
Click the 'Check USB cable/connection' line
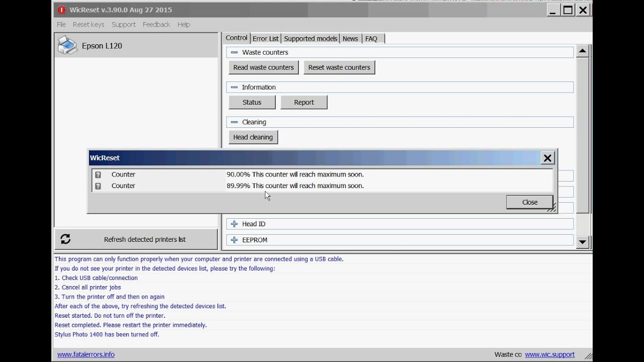96,278
